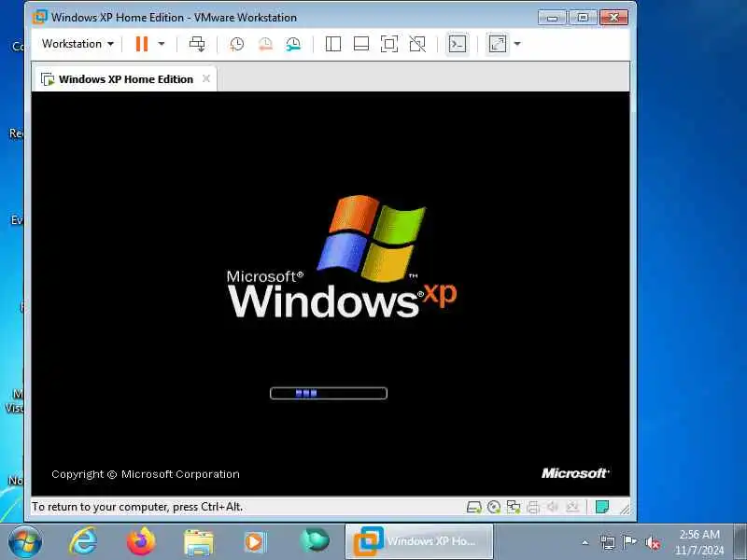Toggle the thumbnail bar view
Image resolution: width=747 pixels, height=560 pixels.
[361, 44]
